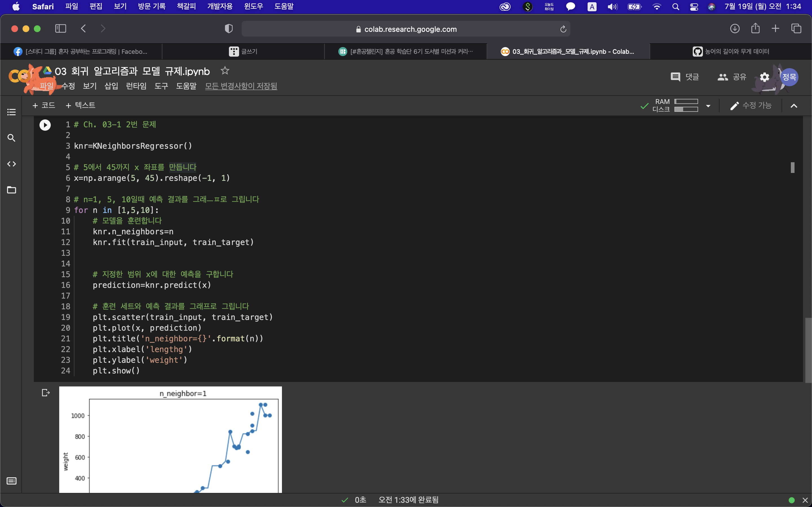Click the Safari reload page icon
This screenshot has width=812, height=507.
(563, 29)
